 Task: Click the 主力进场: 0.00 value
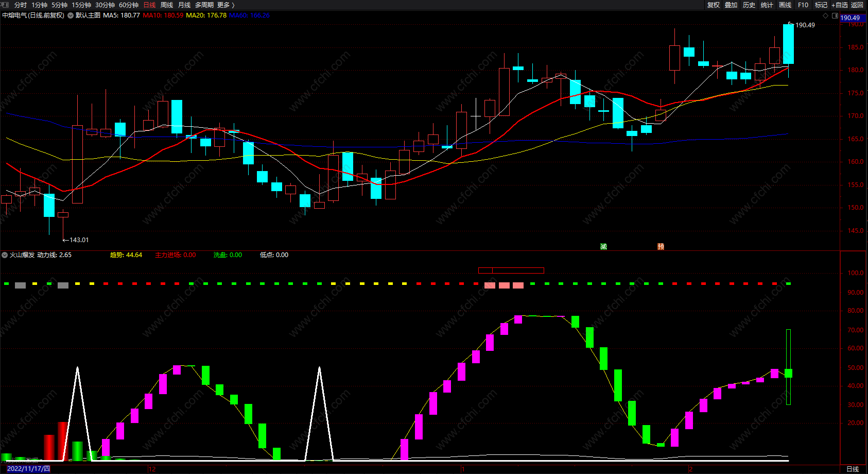[x=176, y=255]
